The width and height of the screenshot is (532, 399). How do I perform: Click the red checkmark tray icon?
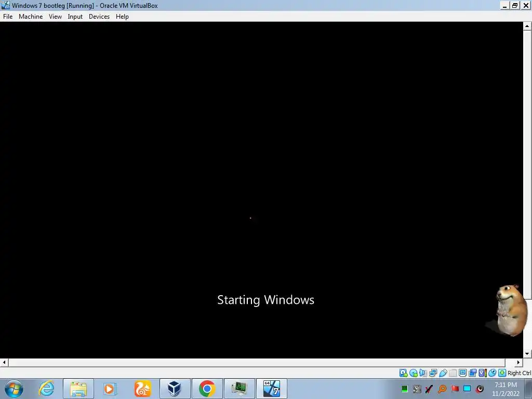429,389
